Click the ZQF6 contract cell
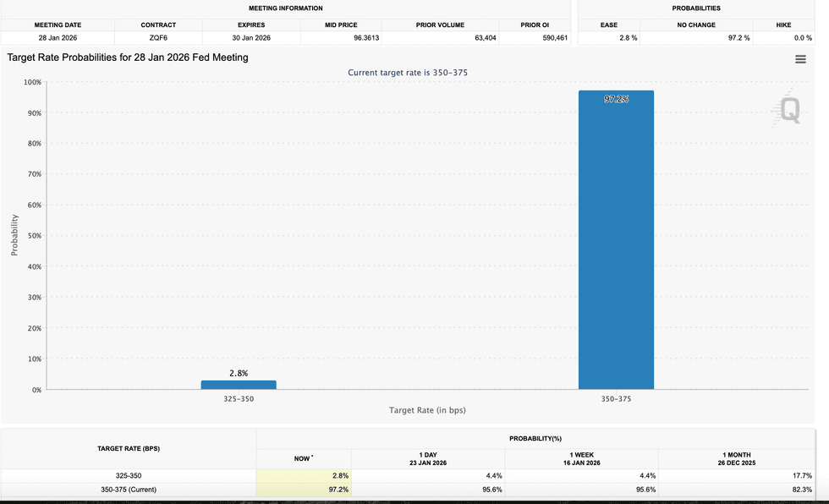Image resolution: width=829 pixels, height=504 pixels. 158,37
